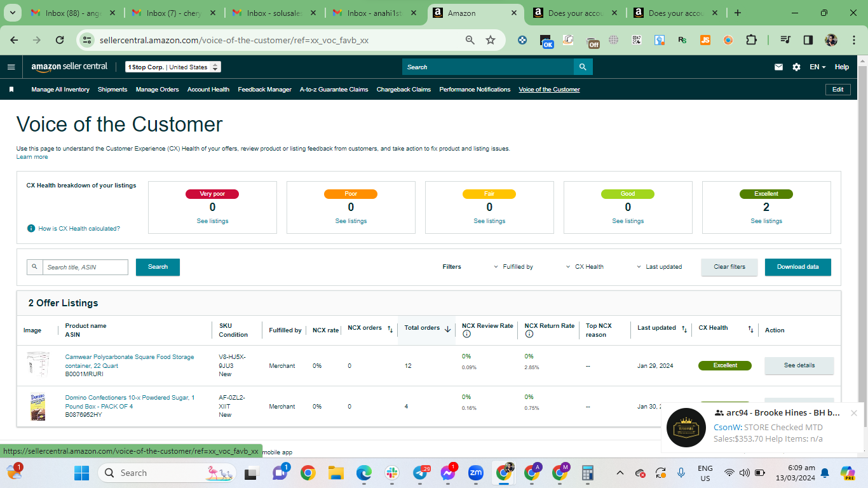The image size is (868, 488).
Task: Open Telegram from the taskbar
Action: (420, 473)
